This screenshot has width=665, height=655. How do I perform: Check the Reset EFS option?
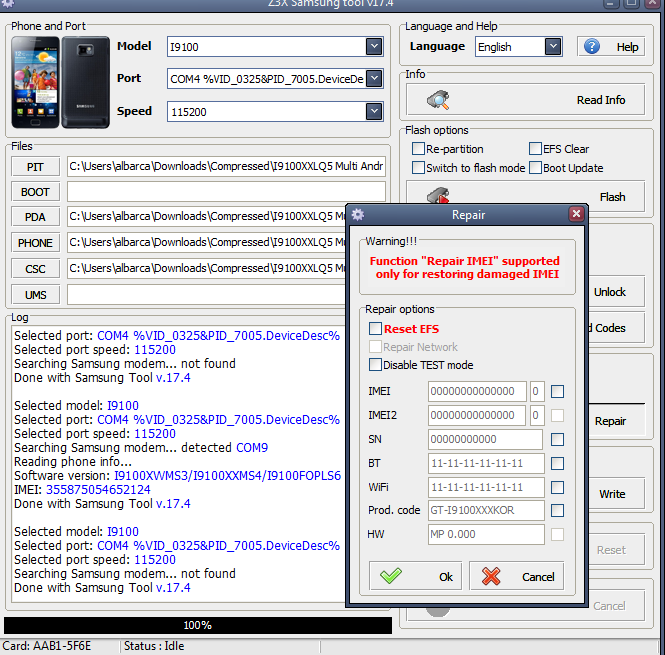(x=375, y=328)
